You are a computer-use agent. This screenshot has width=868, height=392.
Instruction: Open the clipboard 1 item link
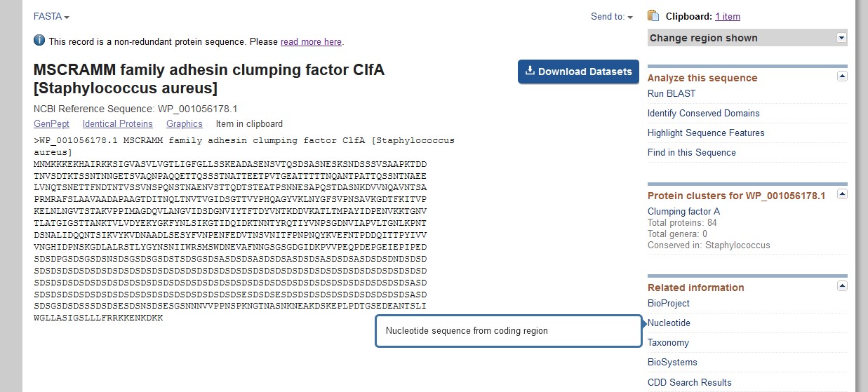point(727,16)
